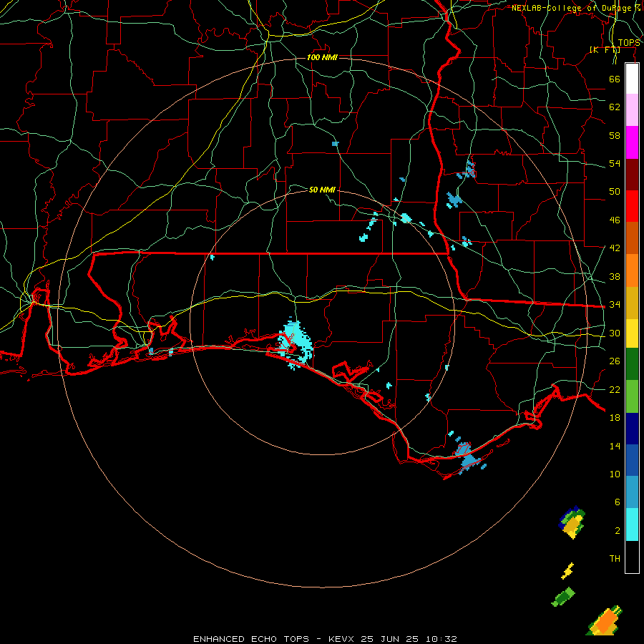644x644 pixels.
Task: Select the yellow legend band near 30
Action: [632, 333]
